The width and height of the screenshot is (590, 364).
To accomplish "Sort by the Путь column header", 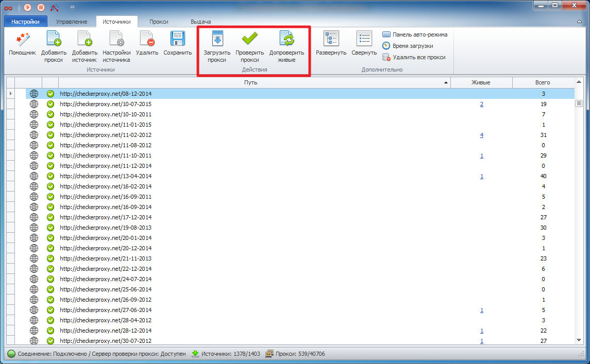I will click(255, 82).
